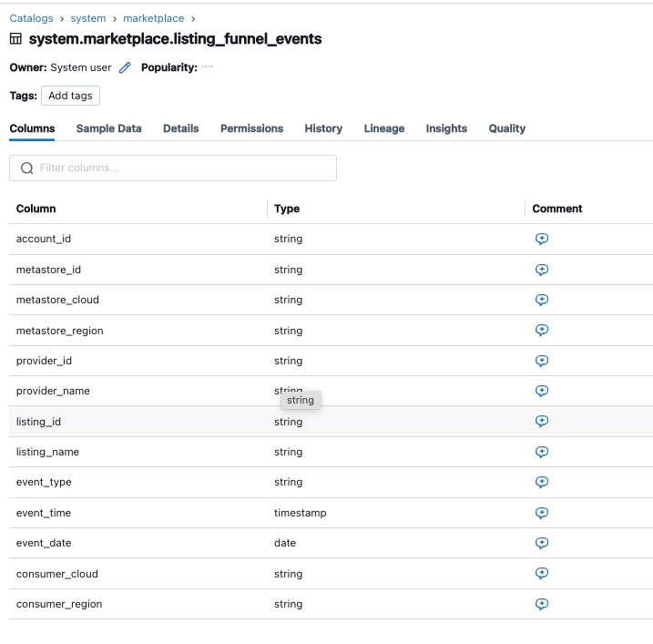Add comment for consumer_cloud column
653x644 pixels.
[x=541, y=574]
